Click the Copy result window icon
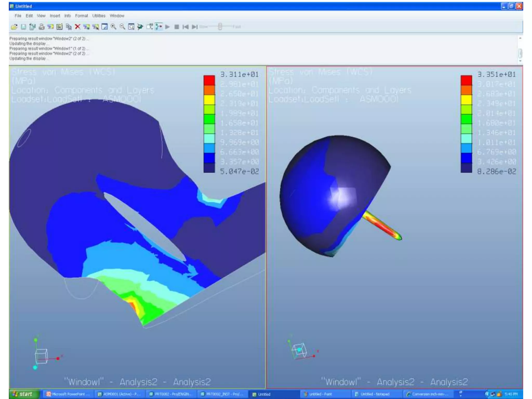532x399 pixels. click(69, 27)
